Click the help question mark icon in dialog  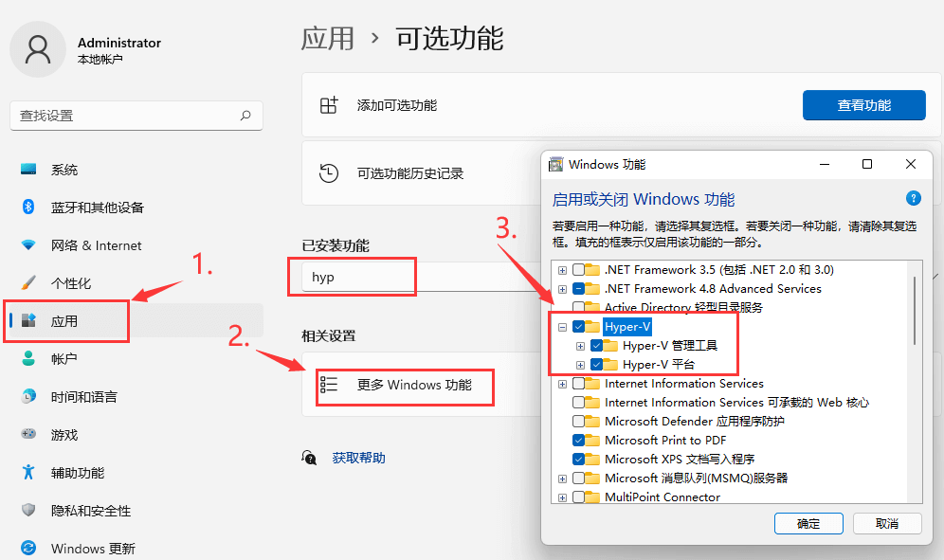[x=913, y=198]
